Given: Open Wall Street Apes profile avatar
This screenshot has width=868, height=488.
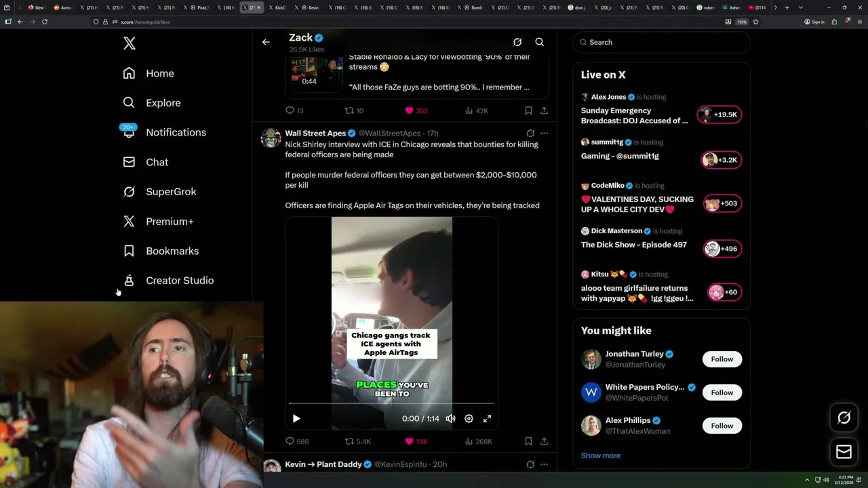Looking at the screenshot, I should pyautogui.click(x=271, y=138).
